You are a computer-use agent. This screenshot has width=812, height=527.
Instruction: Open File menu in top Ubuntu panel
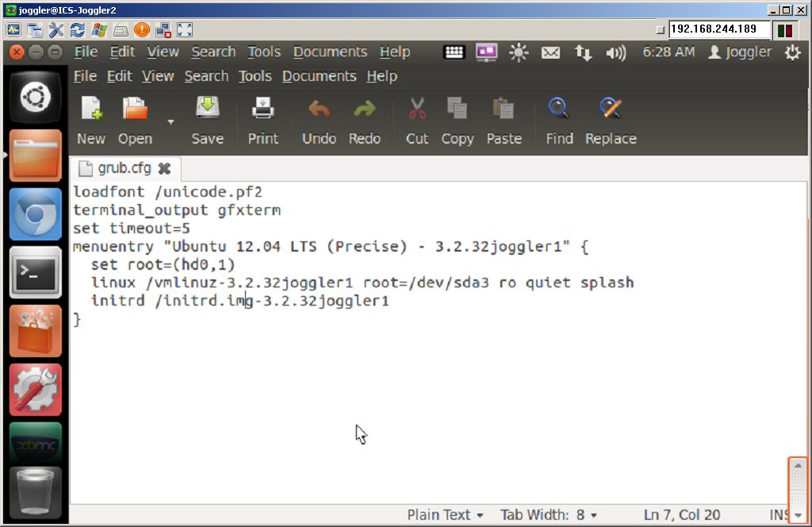coord(86,52)
